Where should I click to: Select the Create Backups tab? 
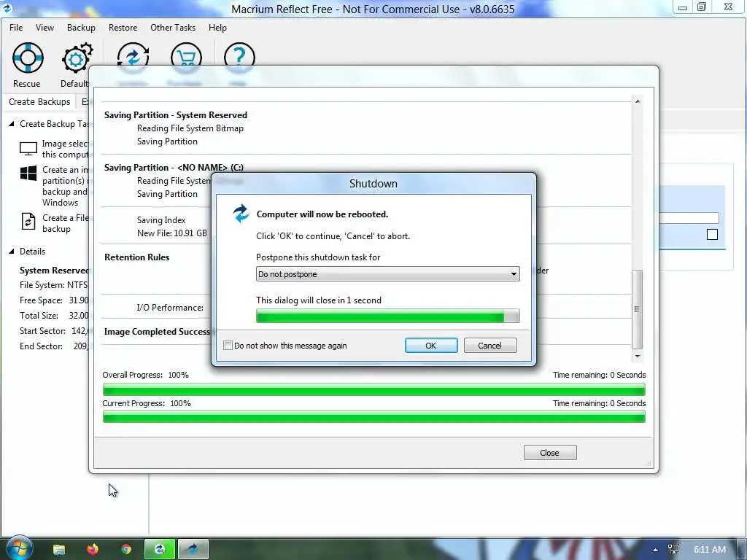39,102
